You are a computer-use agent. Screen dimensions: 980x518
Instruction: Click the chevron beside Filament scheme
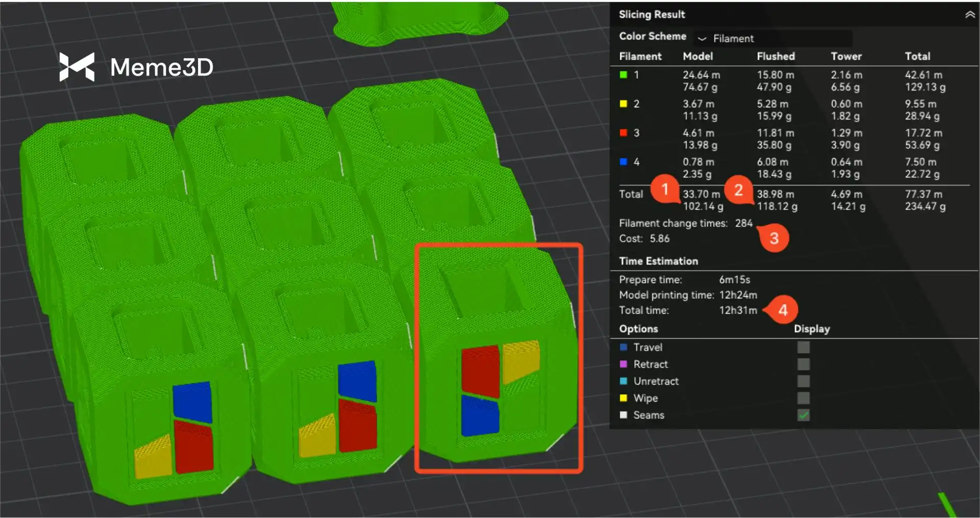click(702, 38)
